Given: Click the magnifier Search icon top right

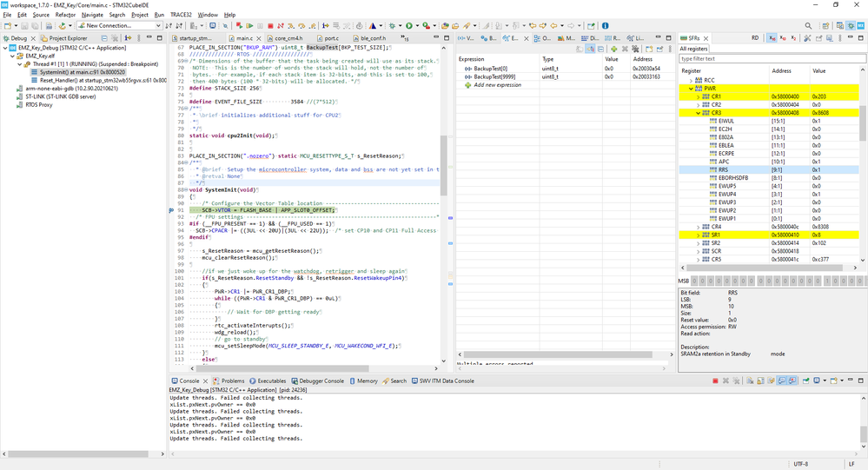Looking at the screenshot, I should [808, 25].
